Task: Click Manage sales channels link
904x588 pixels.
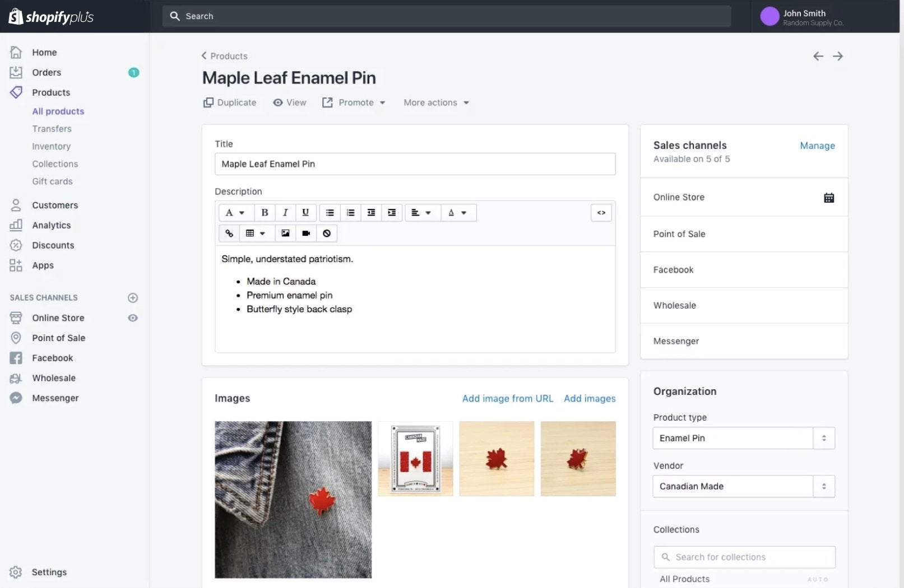Action: 817,146
